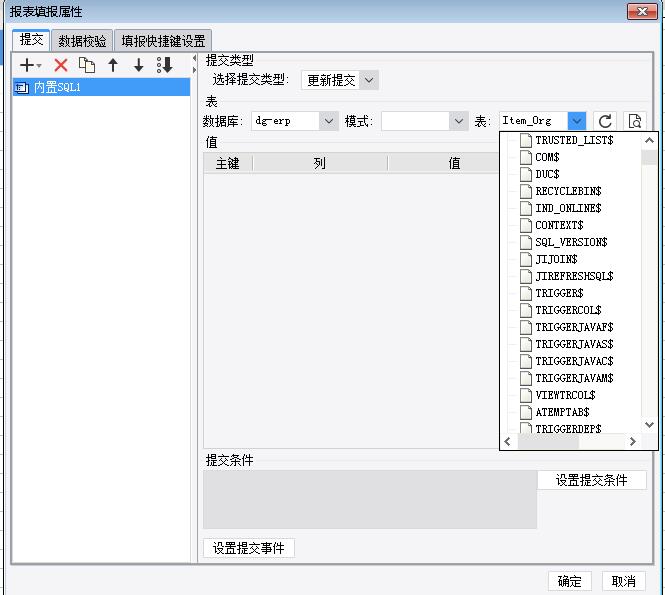Confirm with the 确定 button
665x595 pixels.
point(570,581)
